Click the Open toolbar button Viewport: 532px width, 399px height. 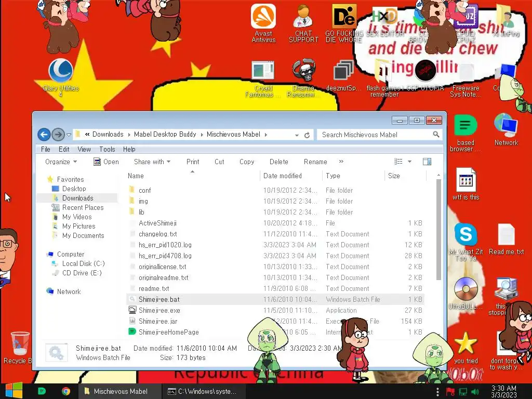pos(106,162)
